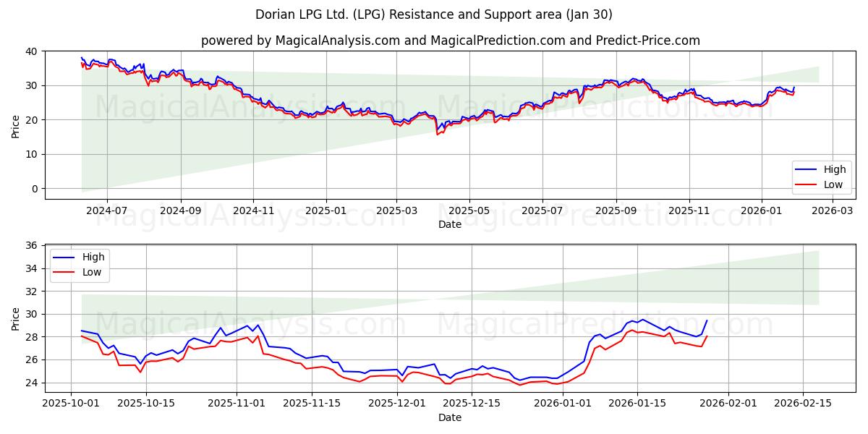The height and width of the screenshot is (434, 868).
Task: Click the '2025-11' tick label on top chart
Action: pyautogui.click(x=689, y=210)
